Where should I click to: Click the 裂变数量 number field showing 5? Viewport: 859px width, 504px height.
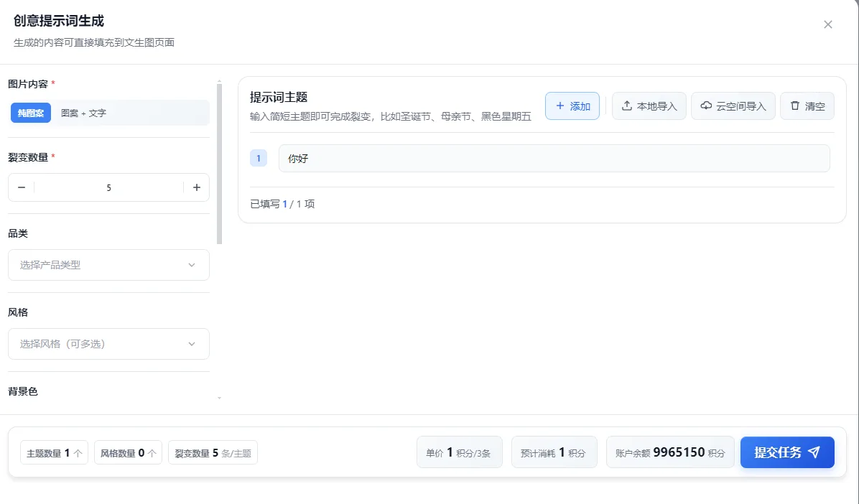coord(108,187)
